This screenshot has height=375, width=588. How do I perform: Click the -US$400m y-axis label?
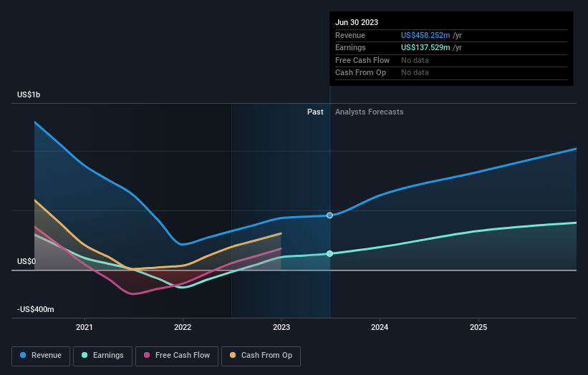36,309
